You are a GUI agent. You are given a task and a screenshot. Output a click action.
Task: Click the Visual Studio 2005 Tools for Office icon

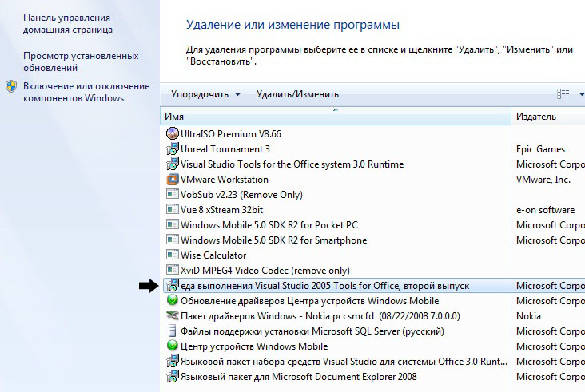click(173, 286)
